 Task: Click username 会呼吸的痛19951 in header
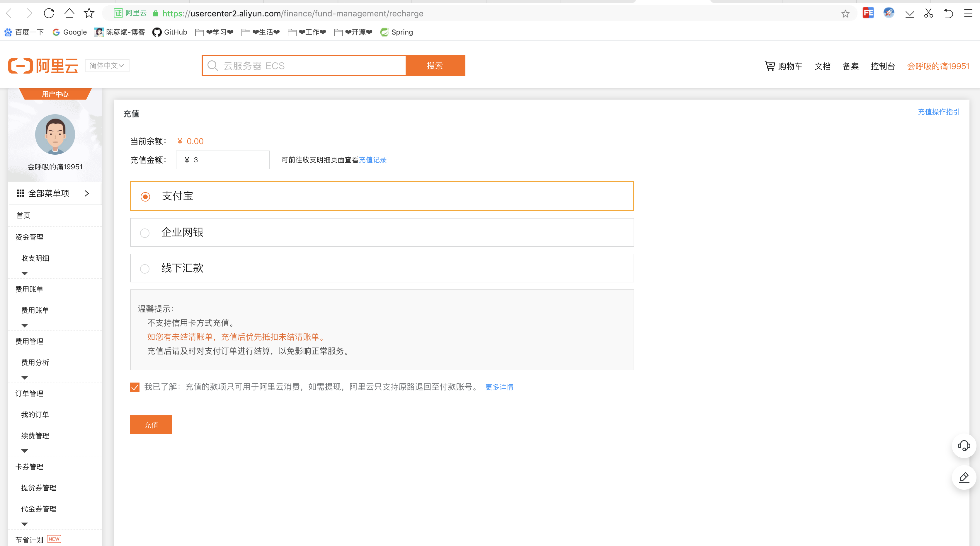(938, 66)
